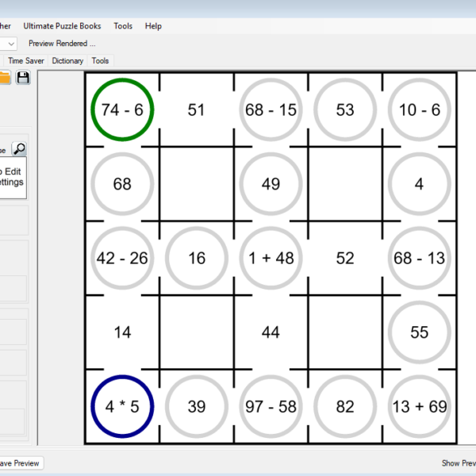Viewport: 476px width, 476px height.
Task: Select the maze cell showing 13 + 69
Action: [419, 407]
